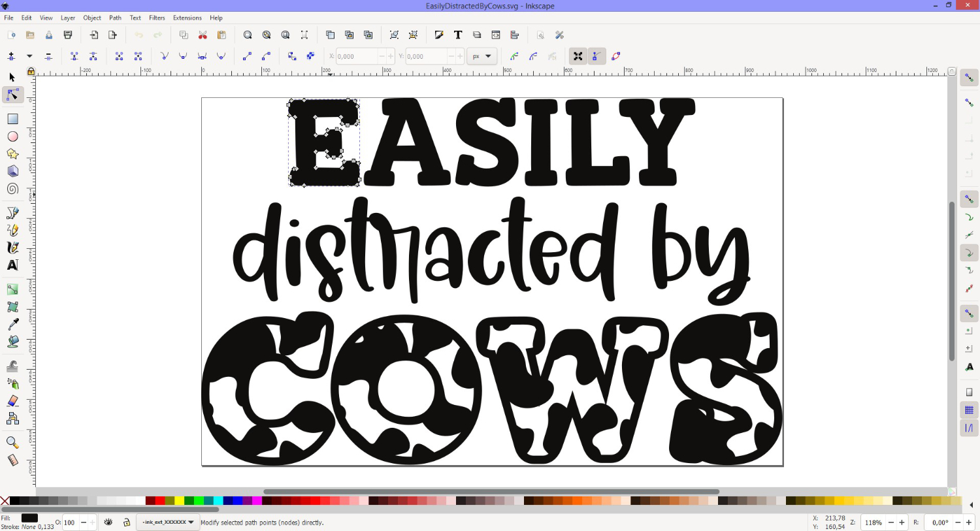Make selected nodes smooth
The image size is (980, 531).
pyautogui.click(x=184, y=56)
